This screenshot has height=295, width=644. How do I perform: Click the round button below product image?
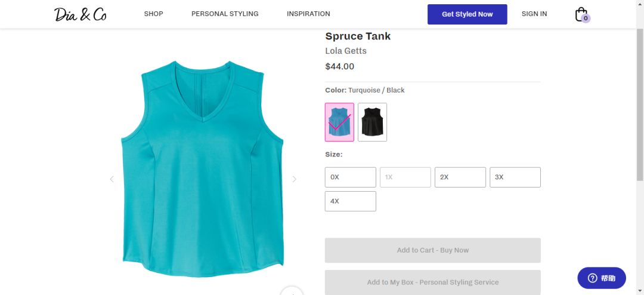292,291
